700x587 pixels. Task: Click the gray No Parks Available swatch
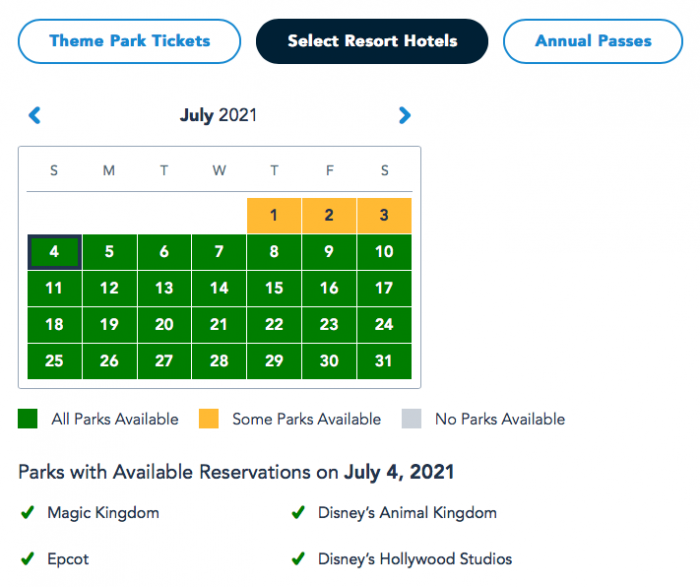pyautogui.click(x=411, y=419)
